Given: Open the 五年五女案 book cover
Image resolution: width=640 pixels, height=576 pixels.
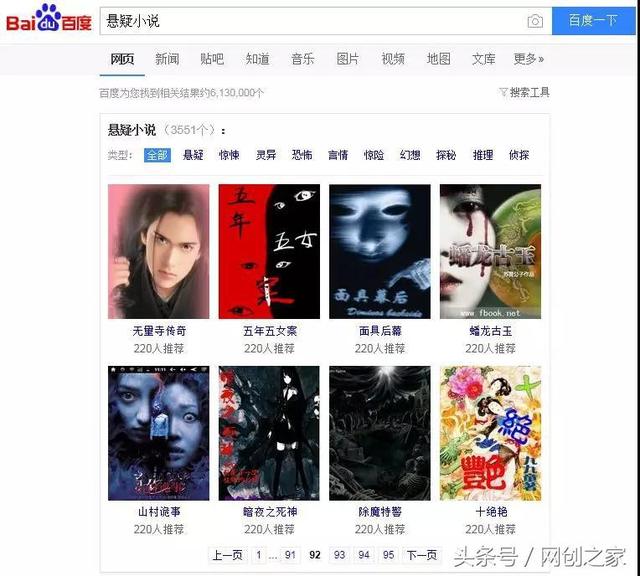Looking at the screenshot, I should [x=269, y=251].
